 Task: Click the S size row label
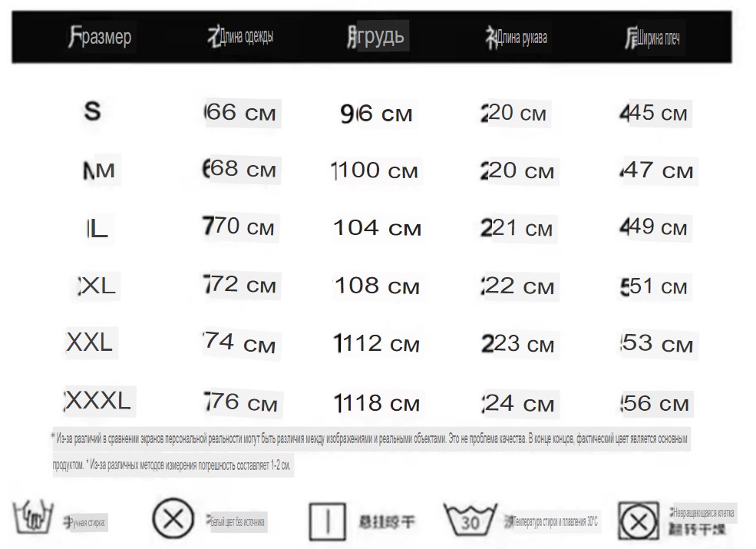(93, 111)
